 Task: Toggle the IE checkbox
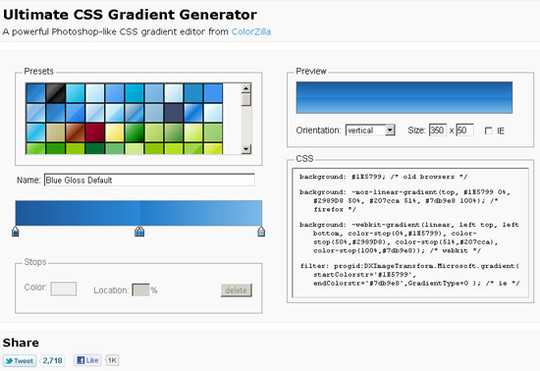point(488,131)
